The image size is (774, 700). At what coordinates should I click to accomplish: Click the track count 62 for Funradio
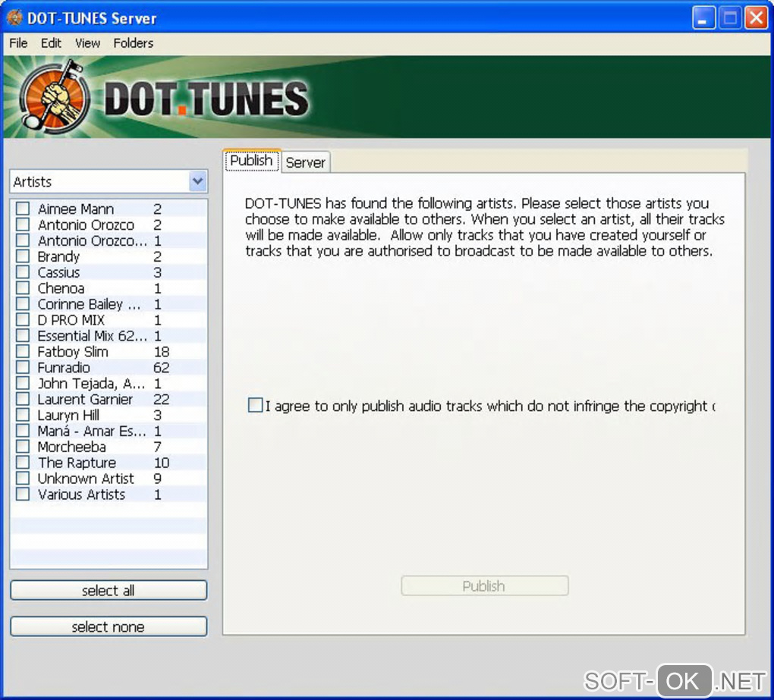point(161,368)
